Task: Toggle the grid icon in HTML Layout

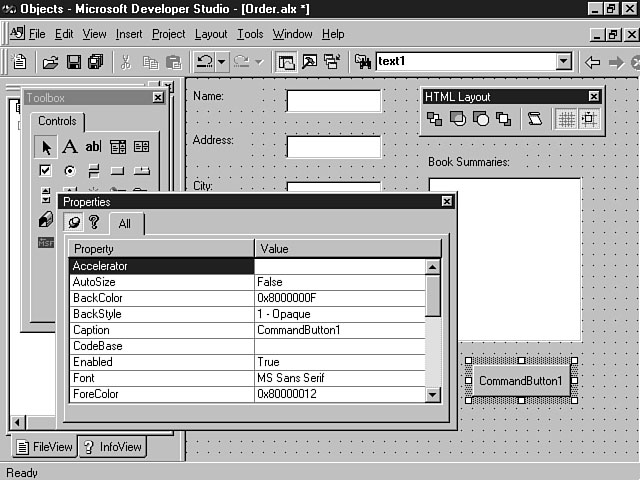Action: click(x=566, y=119)
